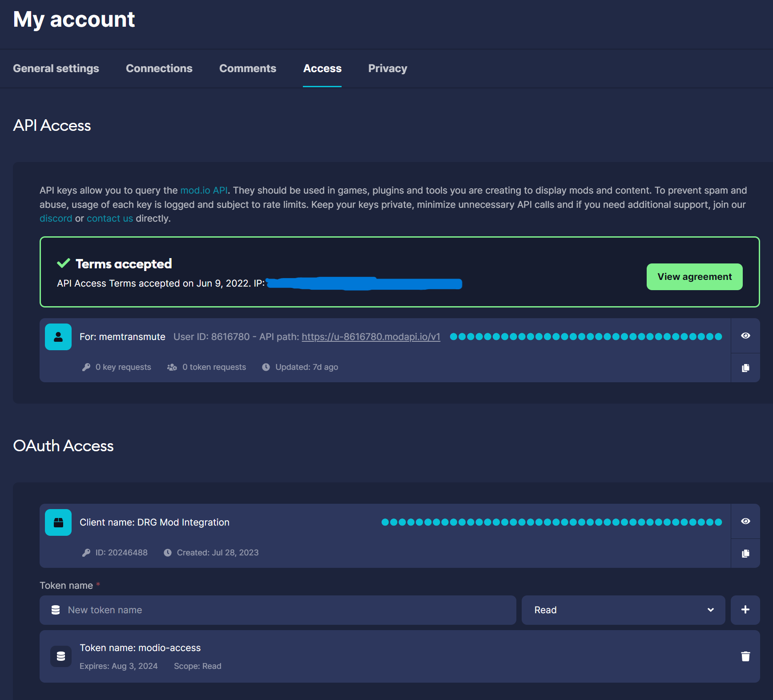The height and width of the screenshot is (700, 773).
Task: Show the DRG Mod Integration client secret
Action: pos(745,521)
